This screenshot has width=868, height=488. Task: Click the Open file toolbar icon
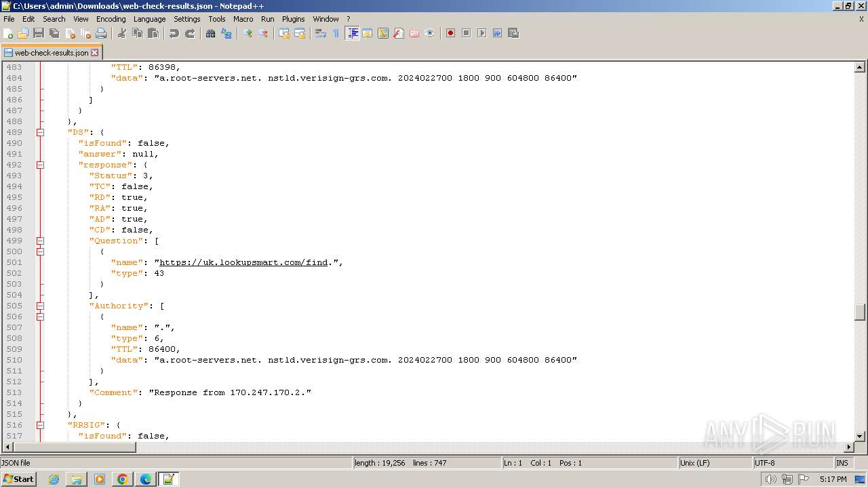(23, 33)
